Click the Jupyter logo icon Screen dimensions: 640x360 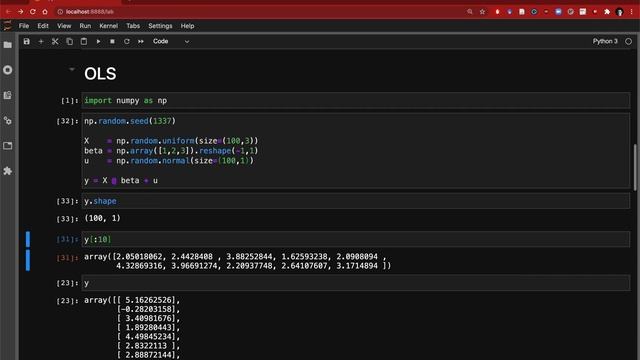7,26
